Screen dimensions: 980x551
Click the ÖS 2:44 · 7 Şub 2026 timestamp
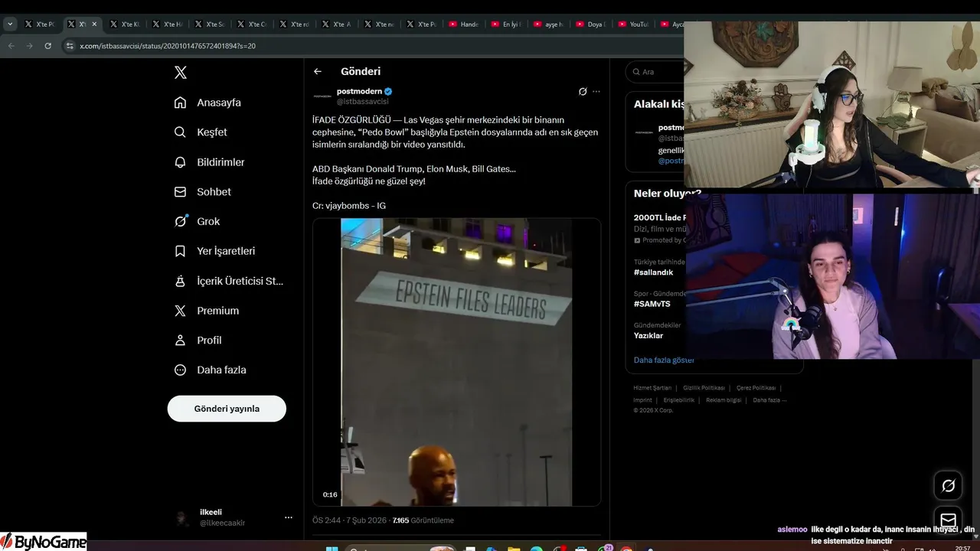349,520
